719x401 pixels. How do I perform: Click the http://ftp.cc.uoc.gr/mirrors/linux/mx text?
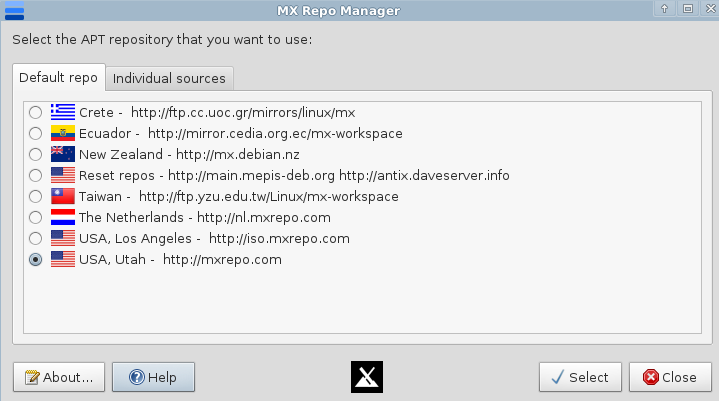coord(243,113)
